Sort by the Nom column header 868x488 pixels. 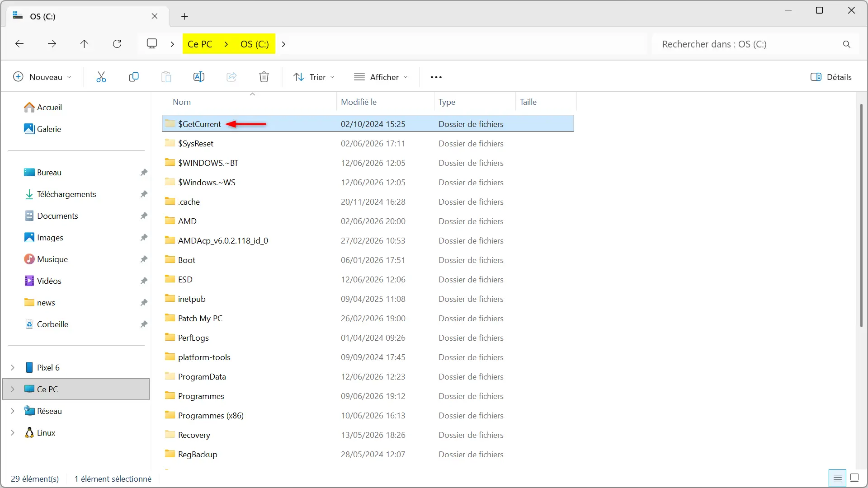249,102
